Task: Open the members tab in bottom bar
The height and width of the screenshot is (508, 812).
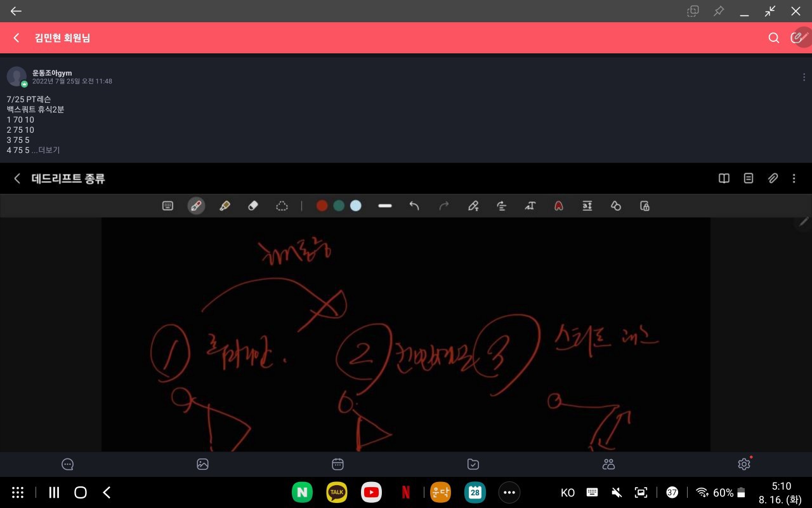Action: click(x=608, y=464)
